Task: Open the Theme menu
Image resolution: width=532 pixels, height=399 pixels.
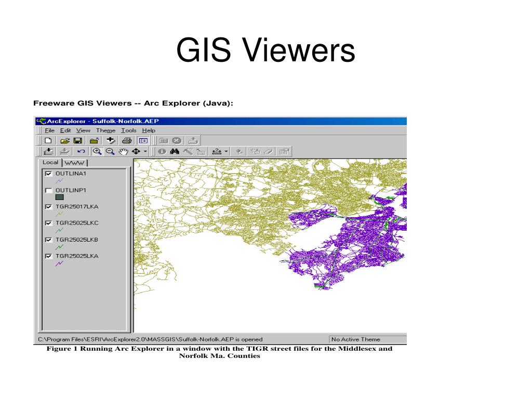Action: tap(106, 130)
